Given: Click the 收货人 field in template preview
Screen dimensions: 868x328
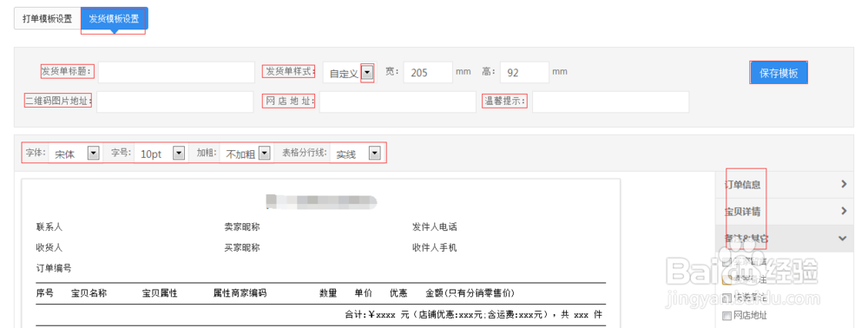Looking at the screenshot, I should pyautogui.click(x=49, y=247).
